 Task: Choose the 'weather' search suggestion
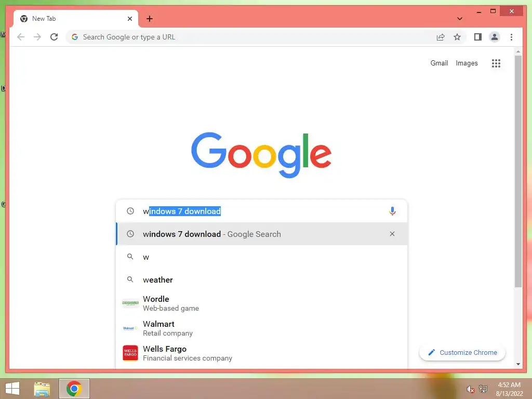(x=262, y=280)
